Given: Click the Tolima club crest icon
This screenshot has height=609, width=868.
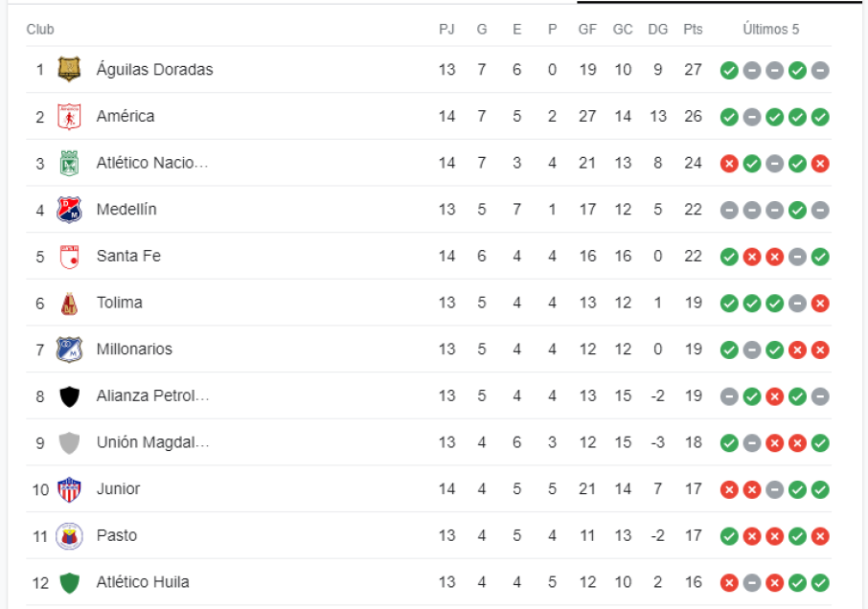Looking at the screenshot, I should [x=69, y=303].
